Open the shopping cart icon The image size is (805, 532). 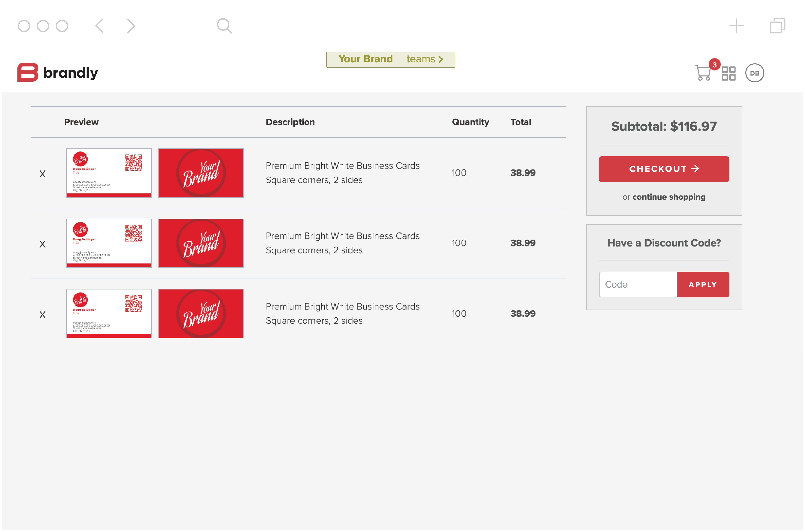pyautogui.click(x=703, y=73)
